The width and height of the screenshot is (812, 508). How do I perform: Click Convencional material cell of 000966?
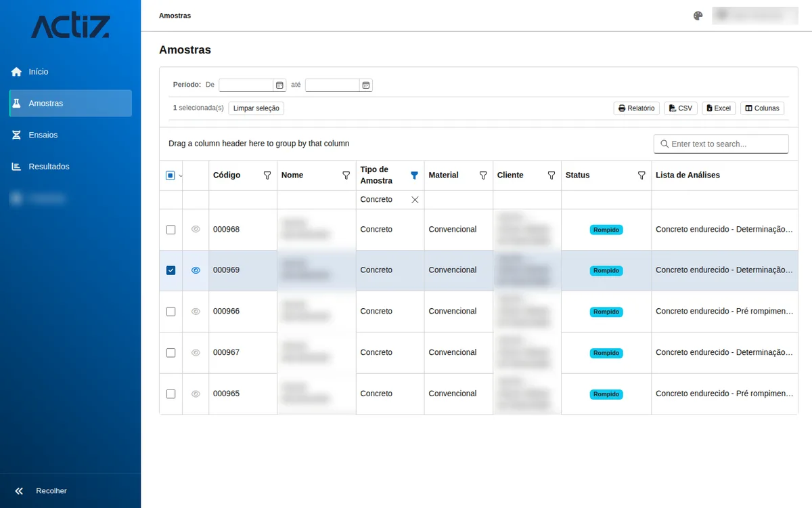point(459,312)
